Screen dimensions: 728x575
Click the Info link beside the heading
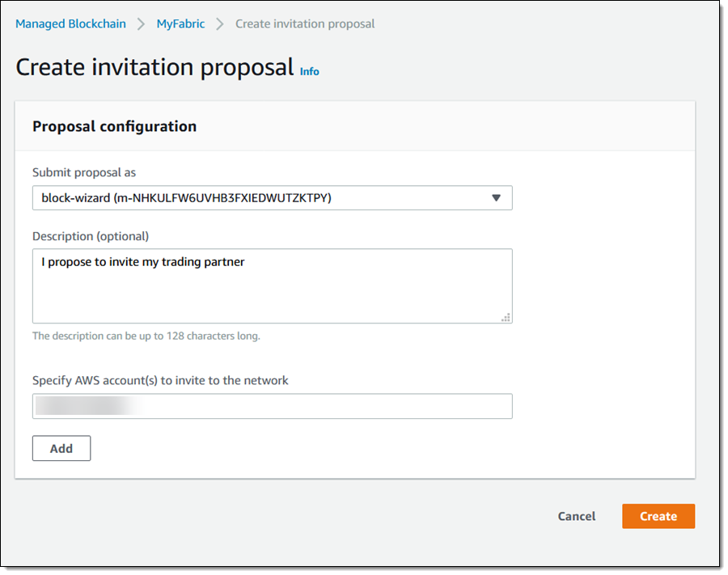pyautogui.click(x=309, y=71)
